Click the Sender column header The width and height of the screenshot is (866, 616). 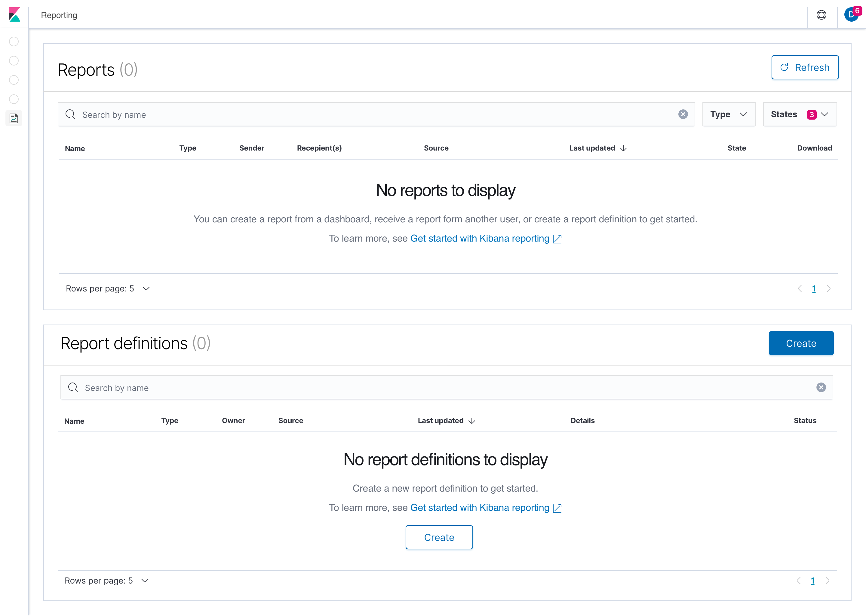coord(252,148)
